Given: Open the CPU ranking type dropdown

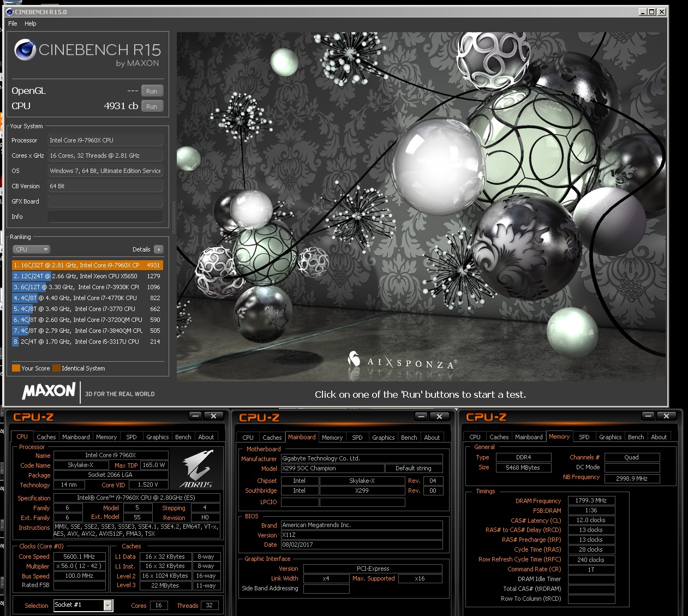Looking at the screenshot, I should 31,249.
